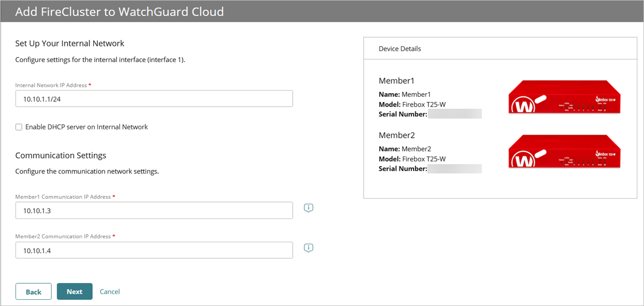Click the Add FireCluster to WatchGuard Cloud title
Image resolution: width=644 pixels, height=306 pixels.
[x=121, y=11]
